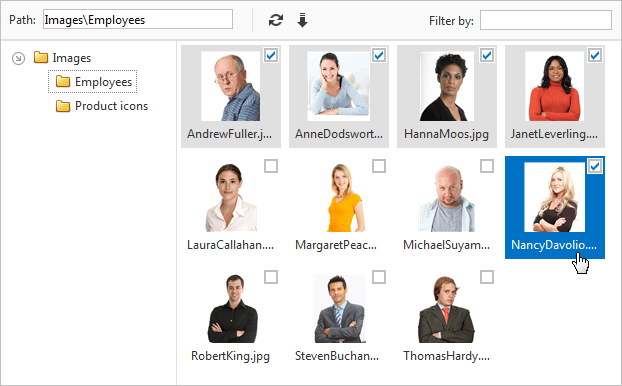Viewport: 622px width, 386px height.
Task: Check StevenBuchanan image checkbox
Action: click(379, 277)
